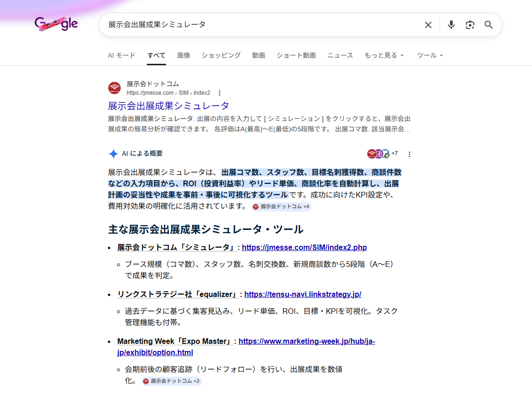Screen dimensions: 532x395
Task: Open link https://jmesse.com/SIM/index2.php
Action: [x=304, y=247]
